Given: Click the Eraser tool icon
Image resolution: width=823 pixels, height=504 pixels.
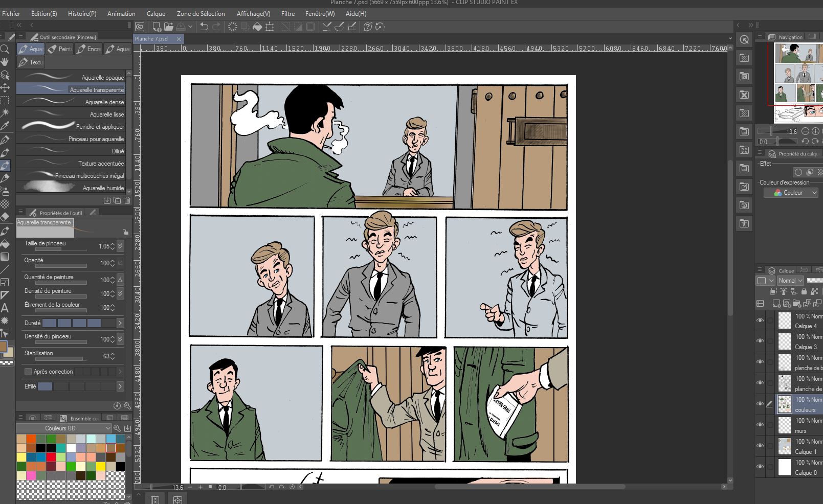Looking at the screenshot, I should [x=5, y=217].
